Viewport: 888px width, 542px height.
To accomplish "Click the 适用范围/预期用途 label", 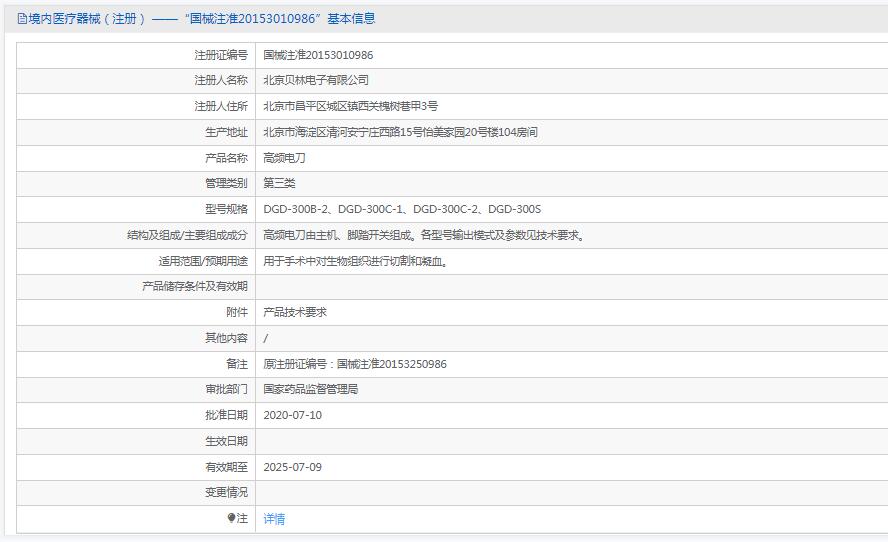I will click(x=203, y=261).
